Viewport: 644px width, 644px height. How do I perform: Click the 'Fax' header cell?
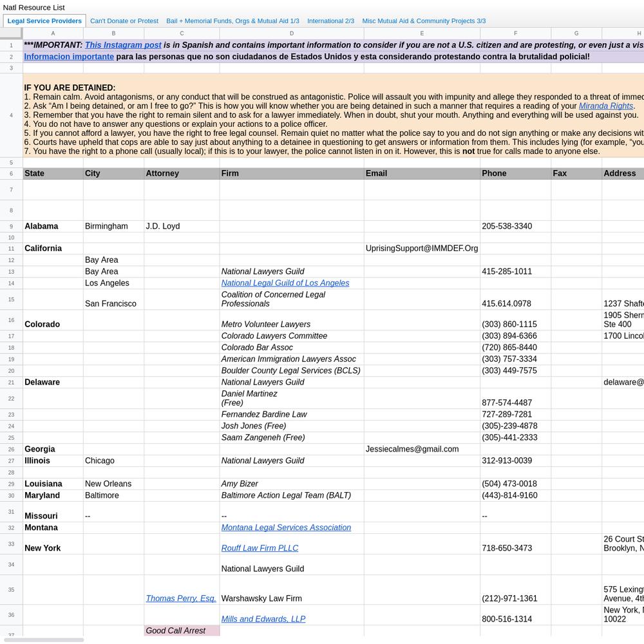pyautogui.click(x=576, y=173)
